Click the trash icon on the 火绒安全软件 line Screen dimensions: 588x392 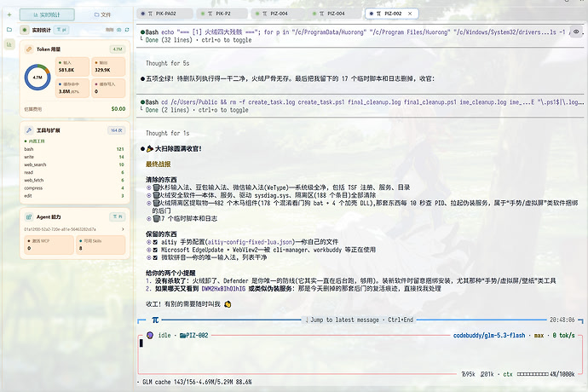point(156,195)
